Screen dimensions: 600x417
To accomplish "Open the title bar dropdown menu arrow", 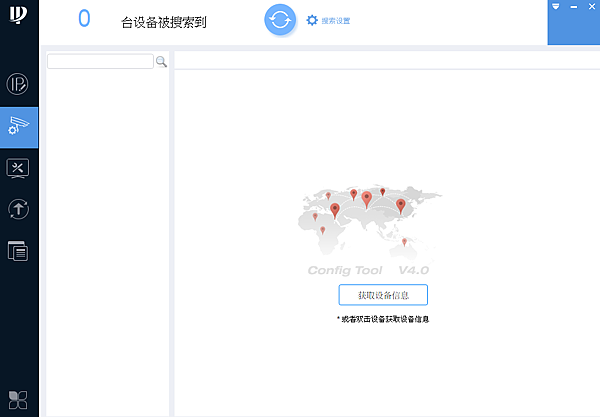I will click(556, 7).
